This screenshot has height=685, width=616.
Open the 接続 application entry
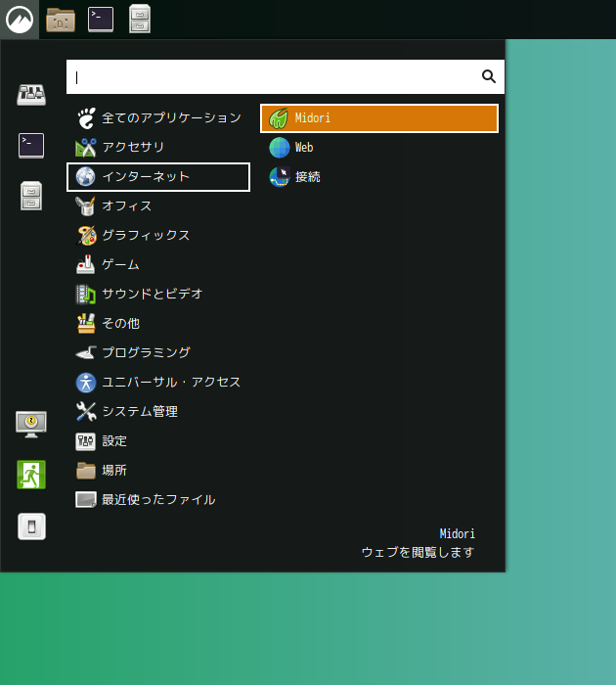(379, 177)
